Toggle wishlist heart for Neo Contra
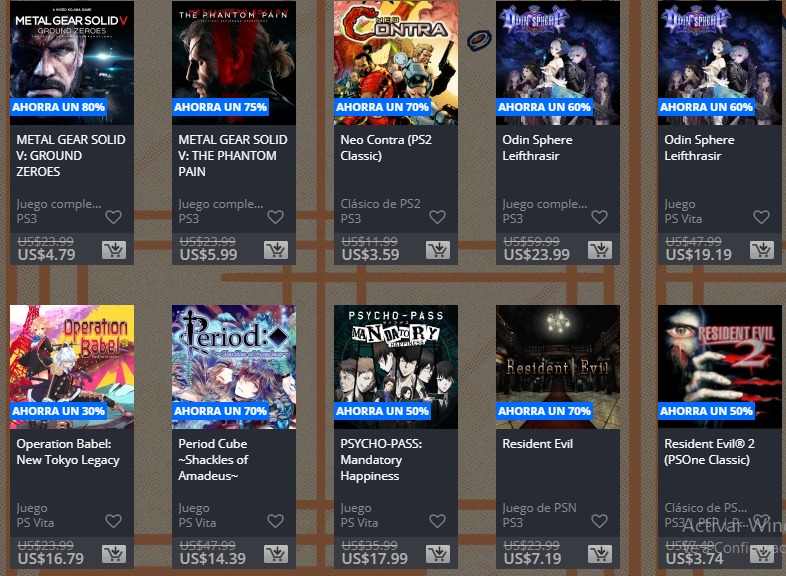786x576 pixels. (438, 217)
